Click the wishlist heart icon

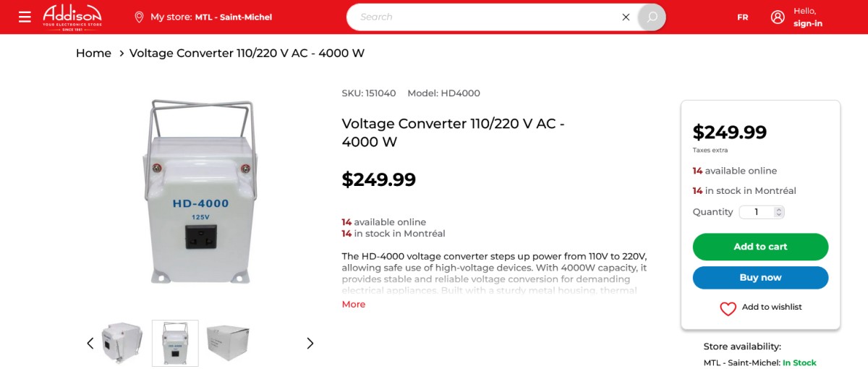point(728,308)
